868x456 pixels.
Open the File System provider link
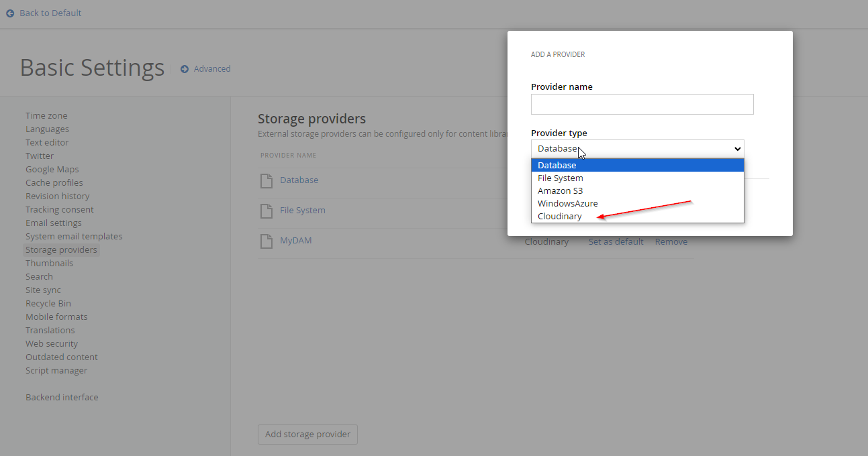pyautogui.click(x=303, y=211)
